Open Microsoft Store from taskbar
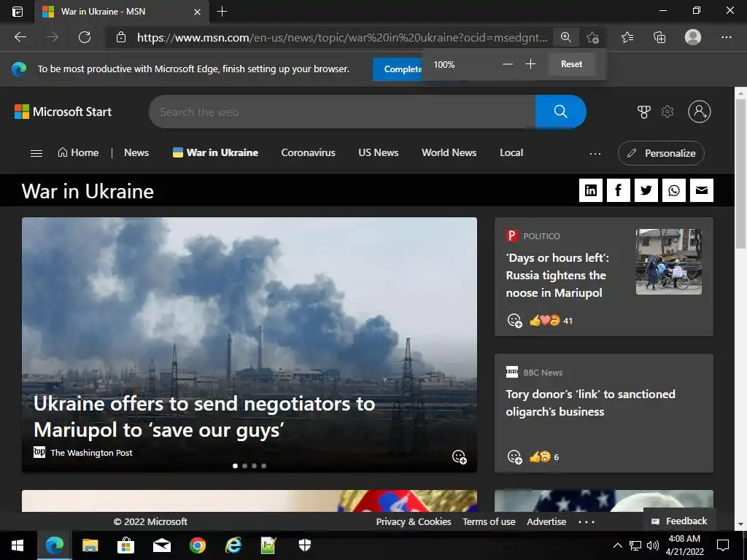The width and height of the screenshot is (747, 560). [x=125, y=545]
